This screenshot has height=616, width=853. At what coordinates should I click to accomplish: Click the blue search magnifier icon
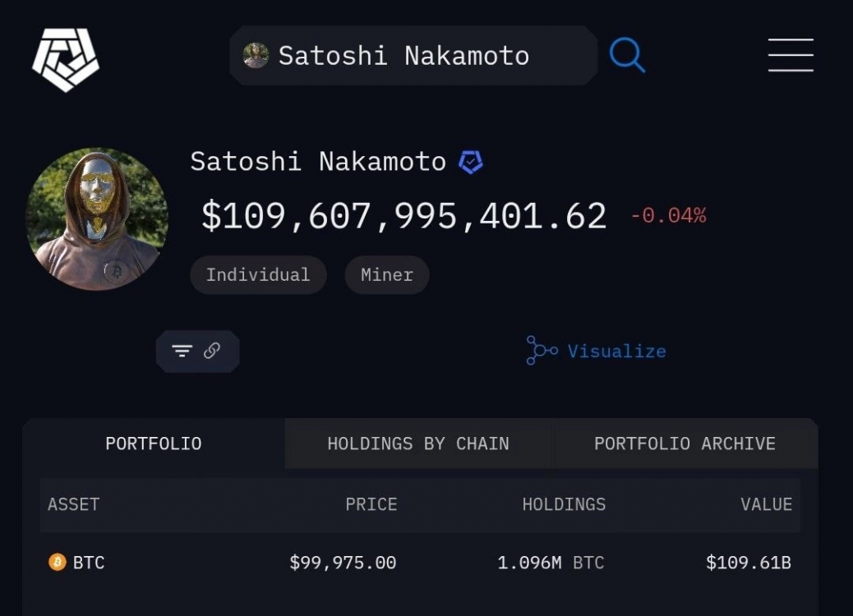click(x=627, y=56)
